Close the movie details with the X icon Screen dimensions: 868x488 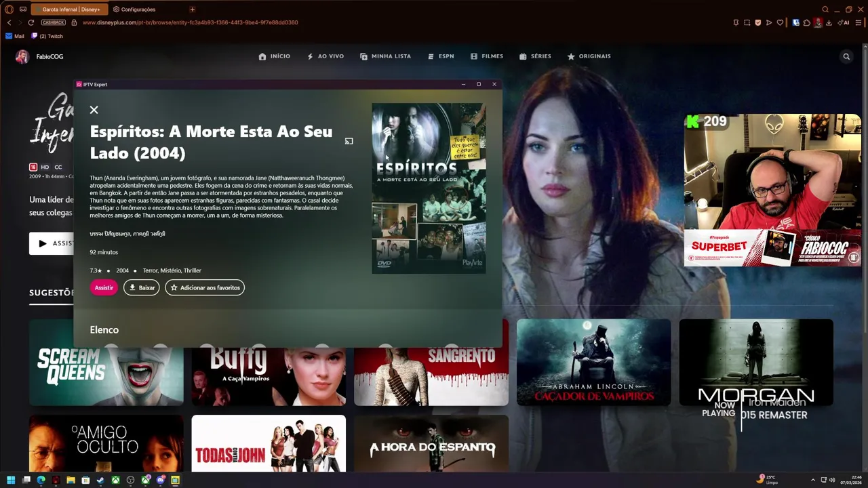click(x=94, y=110)
